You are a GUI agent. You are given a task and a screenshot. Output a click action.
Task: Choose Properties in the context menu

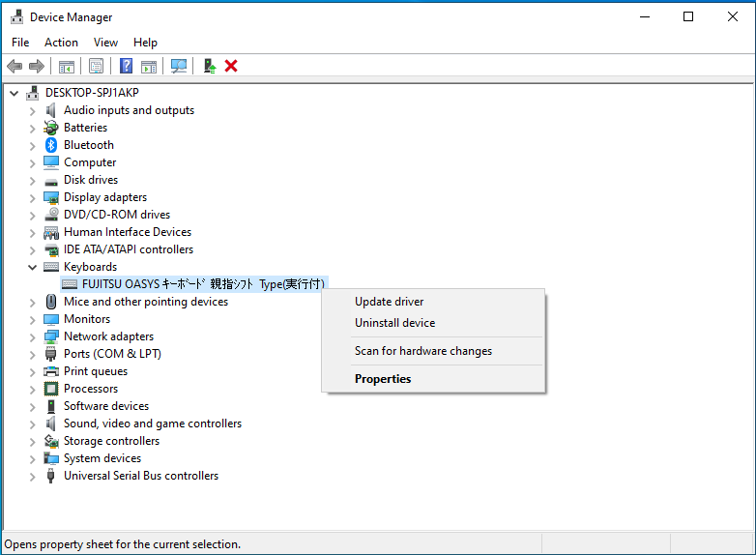[x=433, y=378]
